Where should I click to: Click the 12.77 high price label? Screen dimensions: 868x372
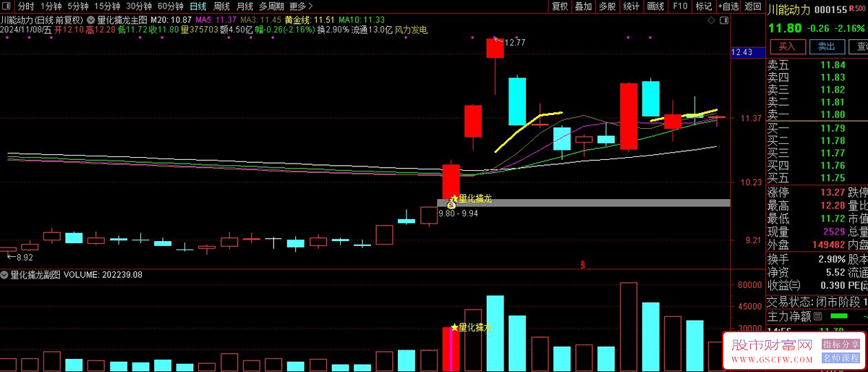coord(514,43)
